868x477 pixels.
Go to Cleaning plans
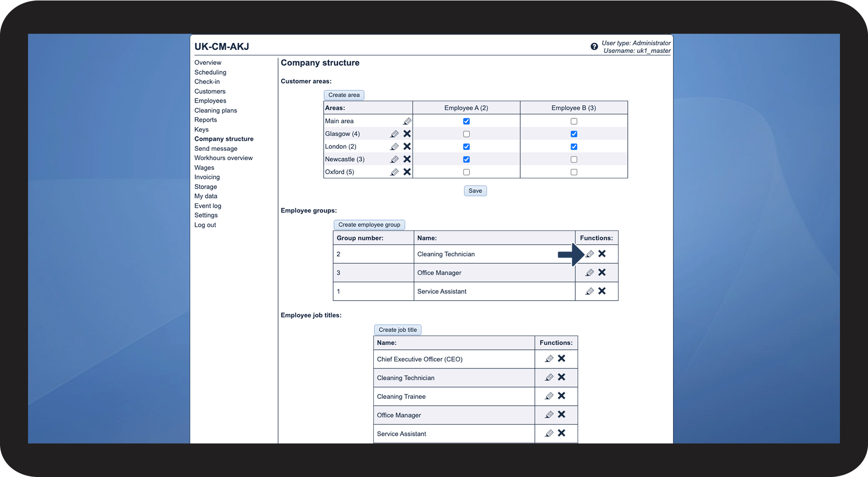point(216,111)
